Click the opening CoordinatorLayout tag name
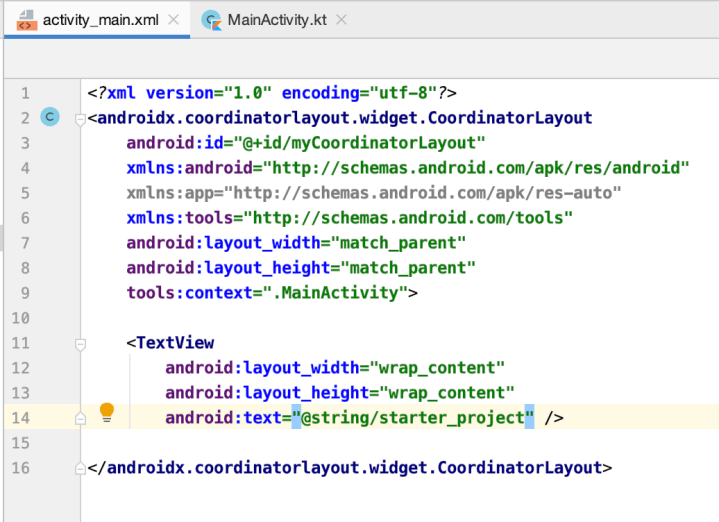719x522 pixels. coord(344,118)
